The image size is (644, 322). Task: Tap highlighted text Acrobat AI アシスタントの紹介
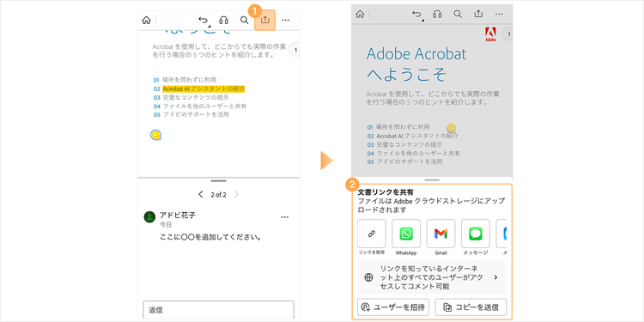click(204, 88)
